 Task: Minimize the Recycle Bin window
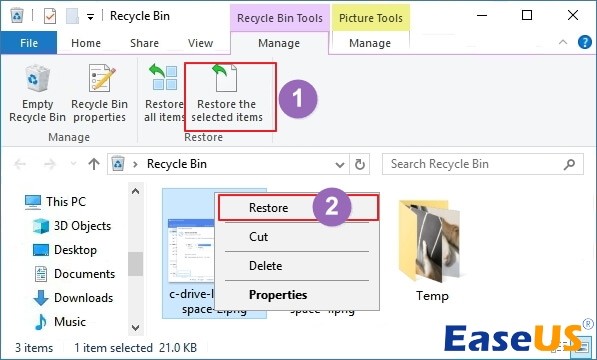tap(482, 16)
